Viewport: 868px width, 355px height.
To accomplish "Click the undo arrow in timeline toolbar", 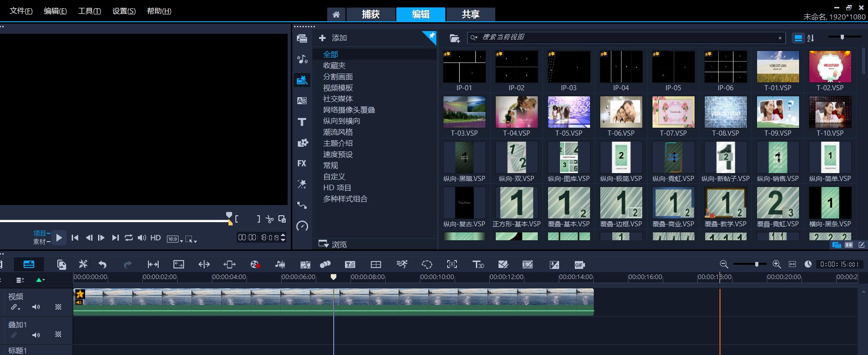I will 103,264.
